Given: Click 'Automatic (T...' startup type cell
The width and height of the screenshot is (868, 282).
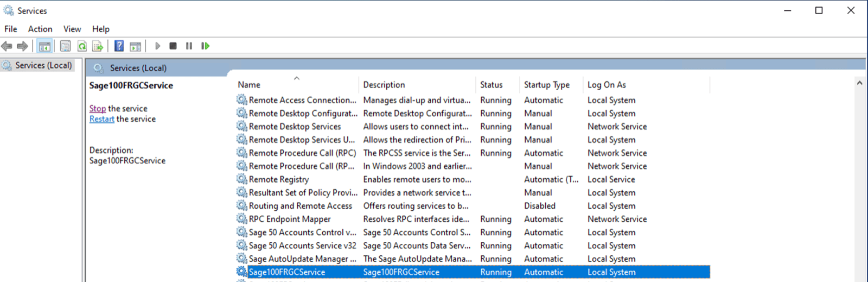Looking at the screenshot, I should (551, 179).
